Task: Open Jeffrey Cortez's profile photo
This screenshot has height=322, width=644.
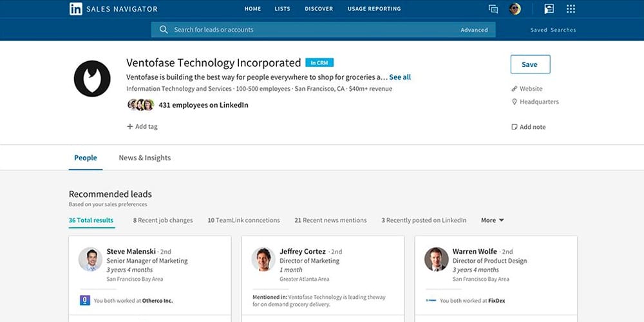Action: click(263, 259)
